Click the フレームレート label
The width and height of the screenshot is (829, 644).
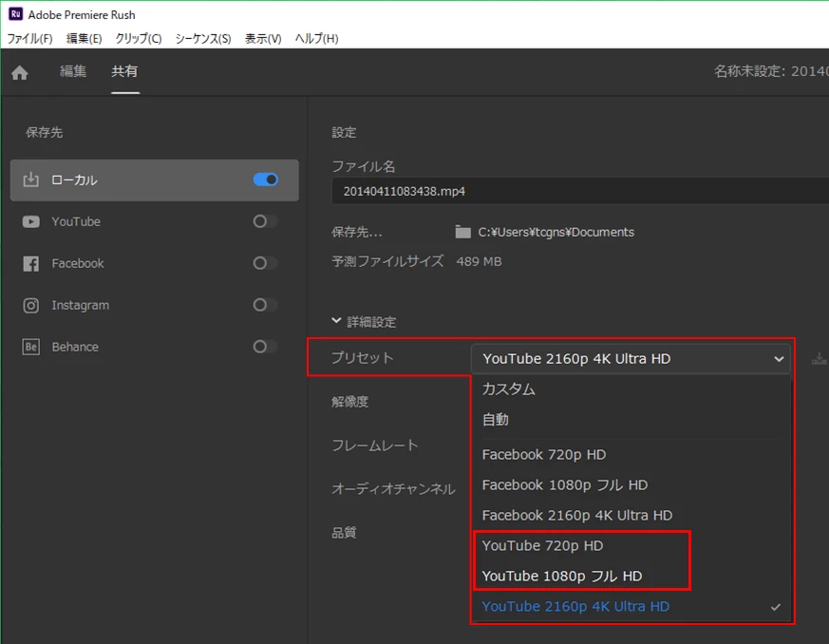point(375,445)
